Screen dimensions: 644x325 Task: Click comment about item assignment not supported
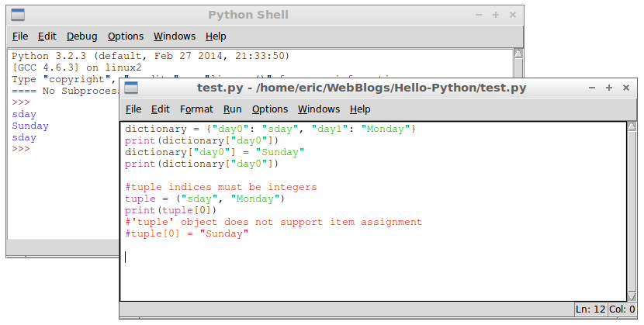coord(273,222)
